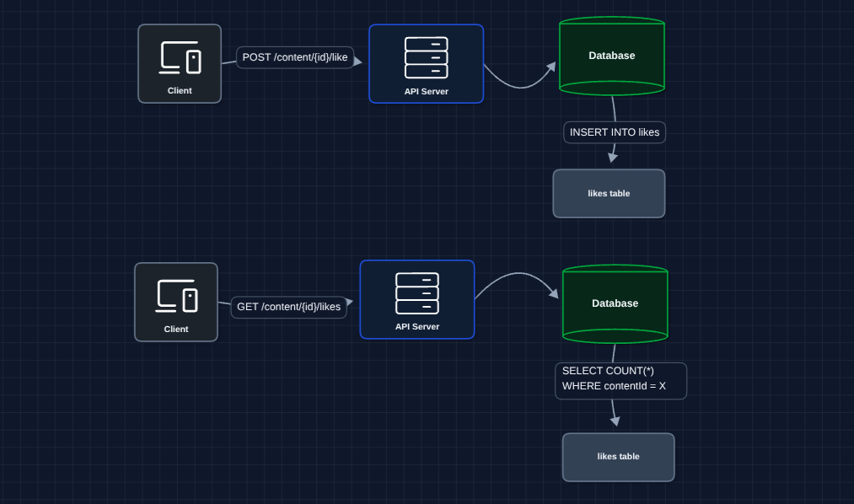Select the server rack icon in the lower API Server
This screenshot has width=854, height=504.
click(417, 293)
